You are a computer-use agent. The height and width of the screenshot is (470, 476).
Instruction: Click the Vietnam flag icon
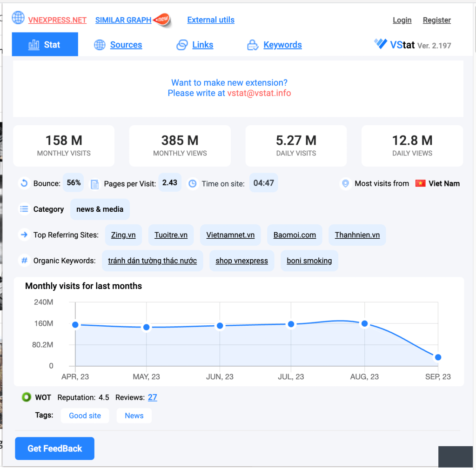(421, 183)
